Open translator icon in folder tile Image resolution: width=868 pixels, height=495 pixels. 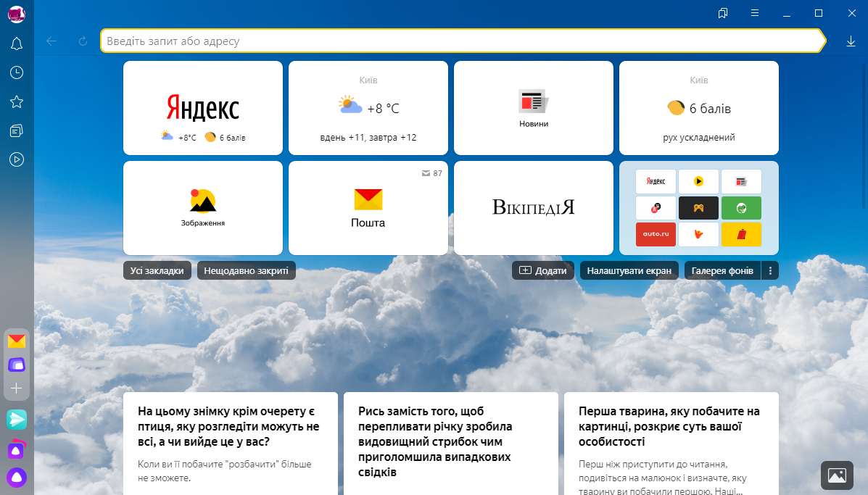tap(656, 208)
